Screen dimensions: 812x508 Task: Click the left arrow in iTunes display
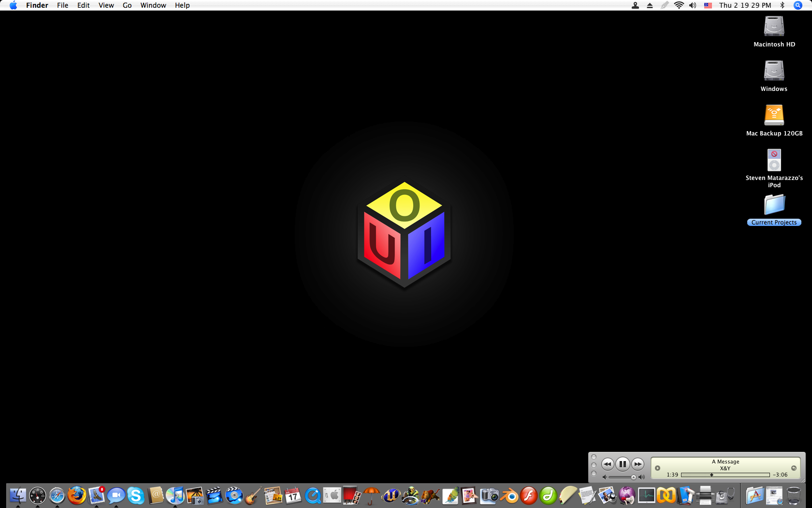point(657,468)
